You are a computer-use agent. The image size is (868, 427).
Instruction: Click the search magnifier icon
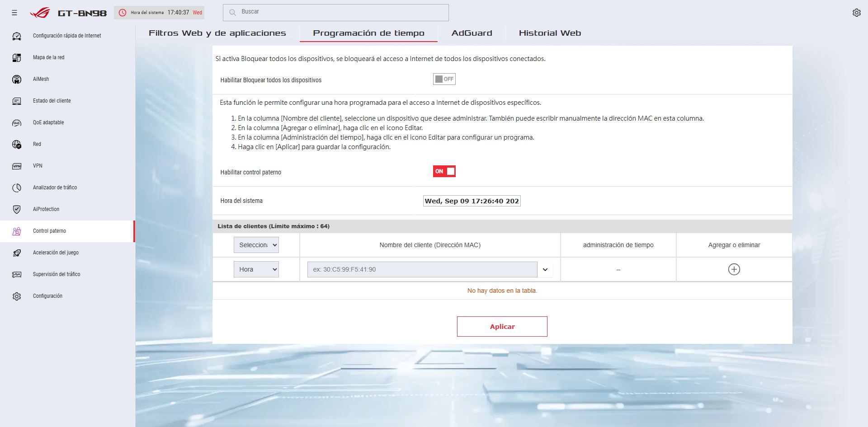pos(233,12)
